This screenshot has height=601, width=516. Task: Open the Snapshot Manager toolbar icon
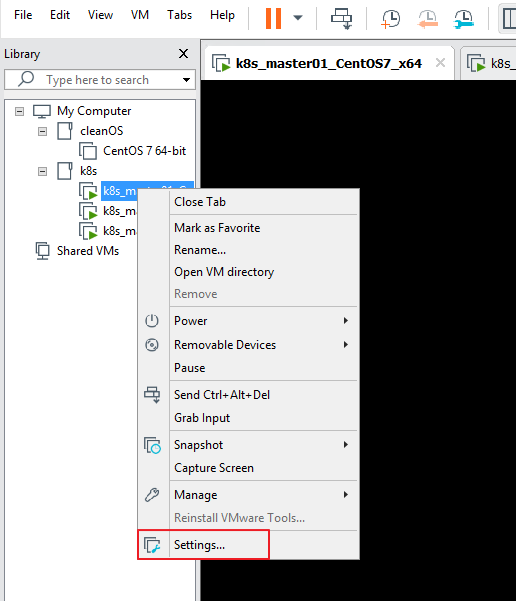[x=464, y=19]
